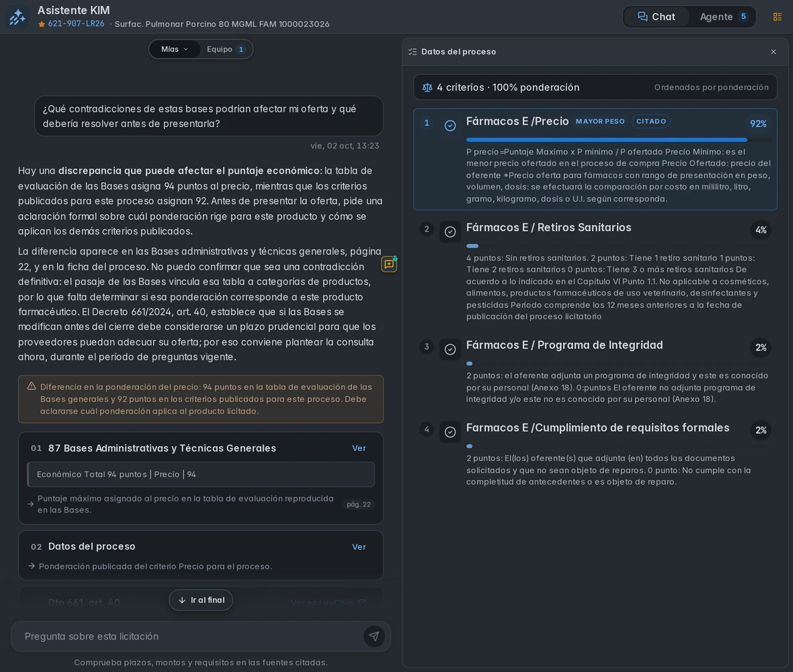Click the Dto 661, art. 40 source title

[84, 602]
